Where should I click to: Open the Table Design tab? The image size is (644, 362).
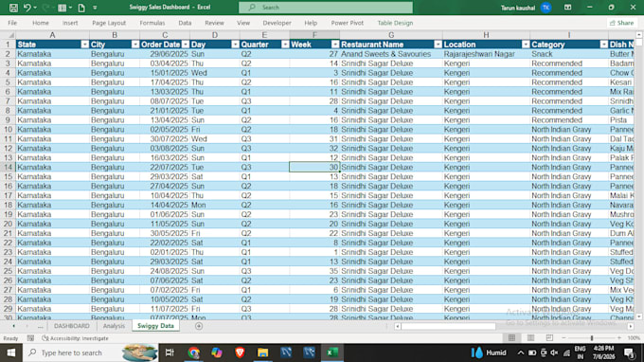tap(395, 23)
